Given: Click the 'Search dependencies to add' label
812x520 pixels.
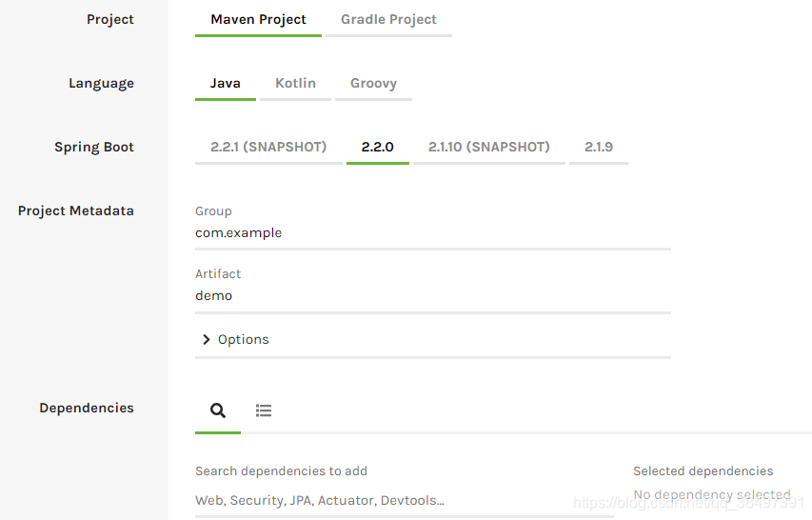Looking at the screenshot, I should point(281,471).
